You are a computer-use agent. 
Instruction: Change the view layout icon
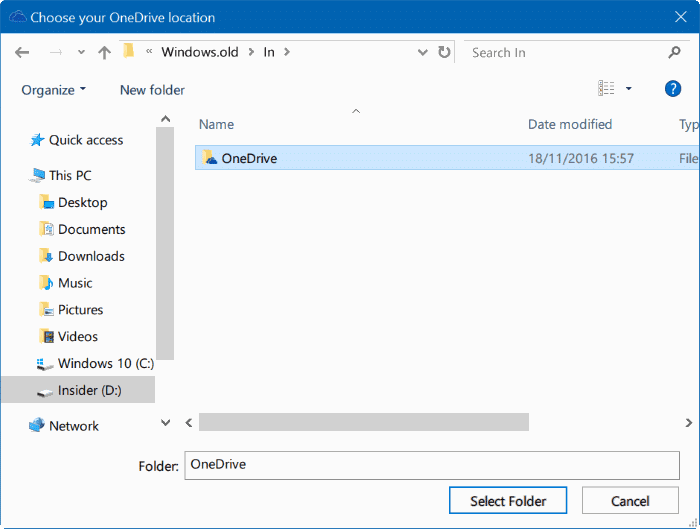point(606,88)
